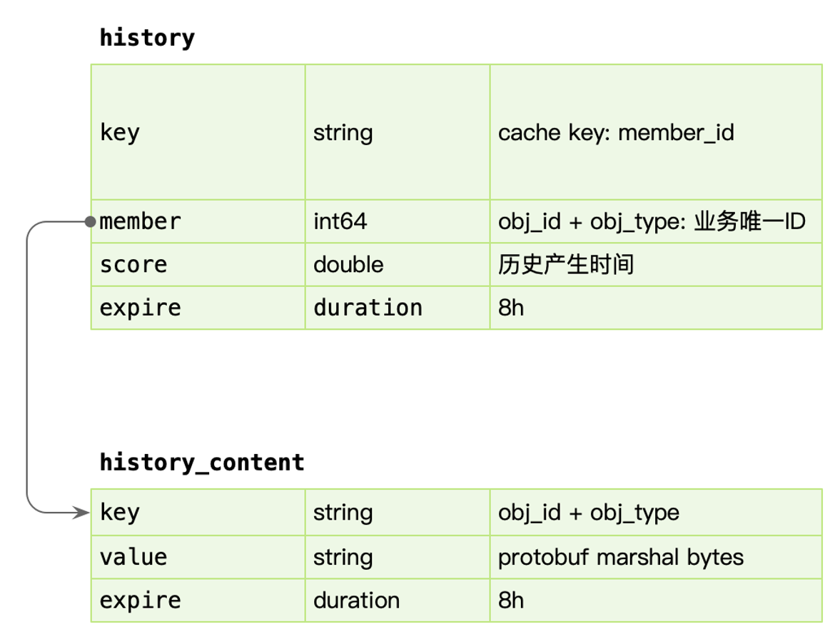Select the expire cell in history table
The width and height of the screenshot is (840, 639).
(x=198, y=308)
